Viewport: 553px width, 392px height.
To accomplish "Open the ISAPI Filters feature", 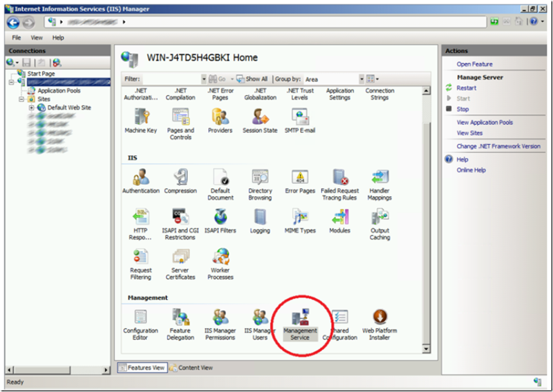I will point(220,221).
